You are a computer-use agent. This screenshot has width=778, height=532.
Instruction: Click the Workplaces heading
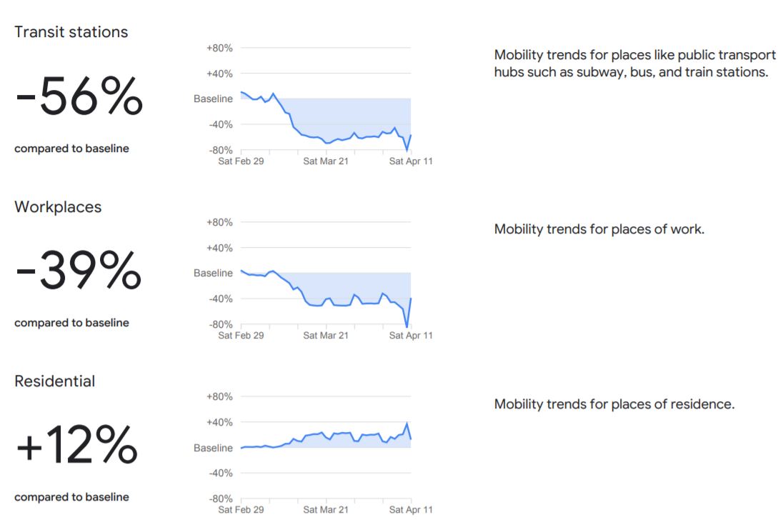coord(58,207)
